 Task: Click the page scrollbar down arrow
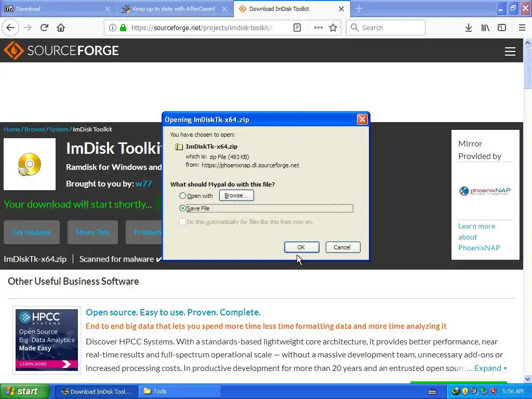coord(527,379)
